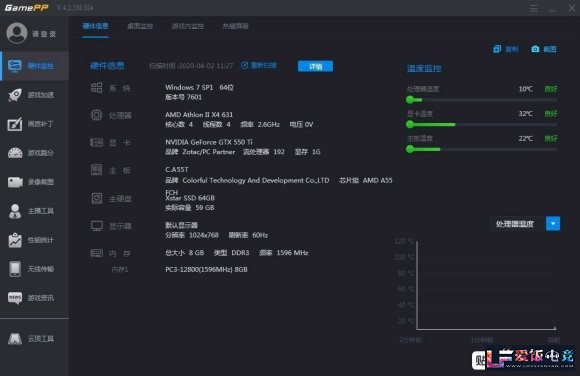The image size is (580, 376).
Task: Switch to the 硬件信息 tab
Action: (95, 26)
